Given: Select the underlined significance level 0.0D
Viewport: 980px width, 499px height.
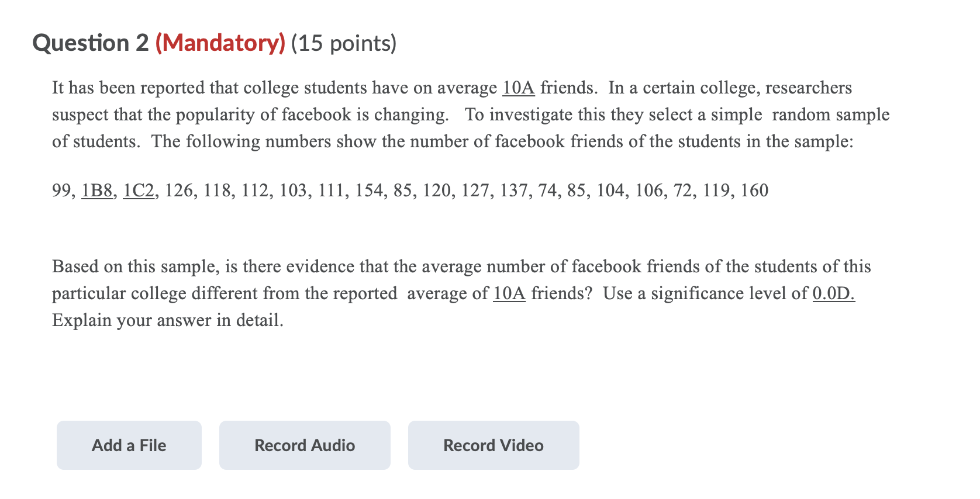Looking at the screenshot, I should 833,293.
